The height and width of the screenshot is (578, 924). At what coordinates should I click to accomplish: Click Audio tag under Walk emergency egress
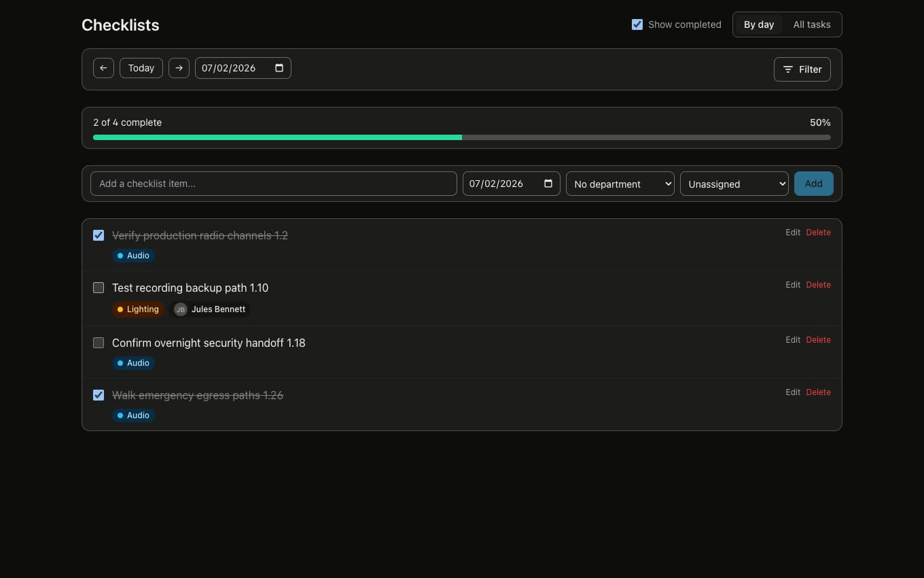133,415
